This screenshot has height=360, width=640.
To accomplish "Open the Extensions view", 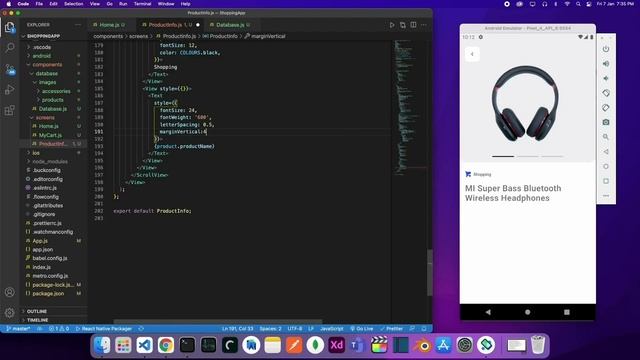I will tap(10, 110).
